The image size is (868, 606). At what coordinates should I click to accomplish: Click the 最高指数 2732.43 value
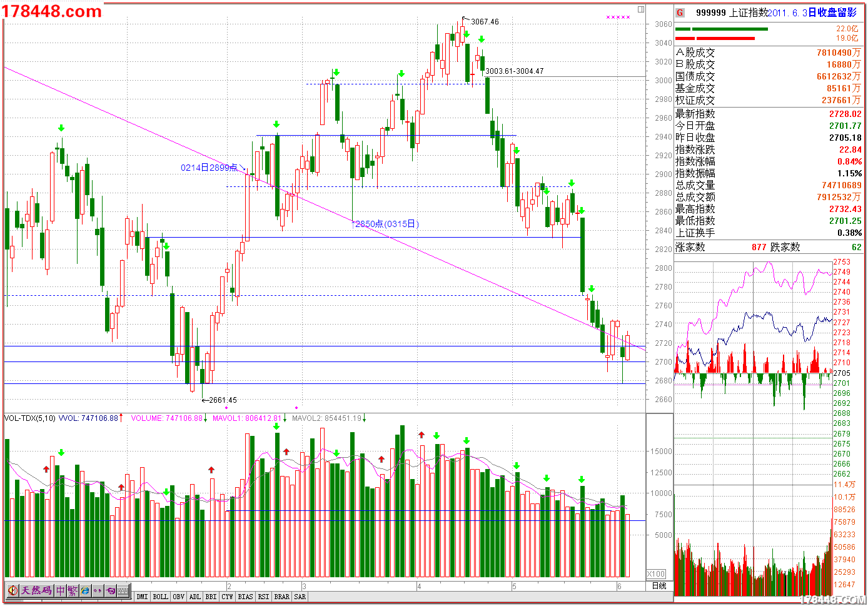845,209
